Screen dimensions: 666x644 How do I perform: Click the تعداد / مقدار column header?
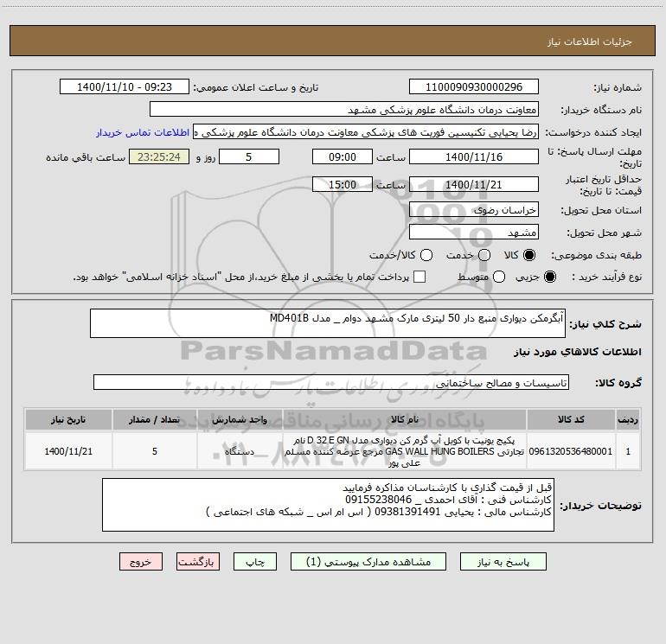click(155, 419)
